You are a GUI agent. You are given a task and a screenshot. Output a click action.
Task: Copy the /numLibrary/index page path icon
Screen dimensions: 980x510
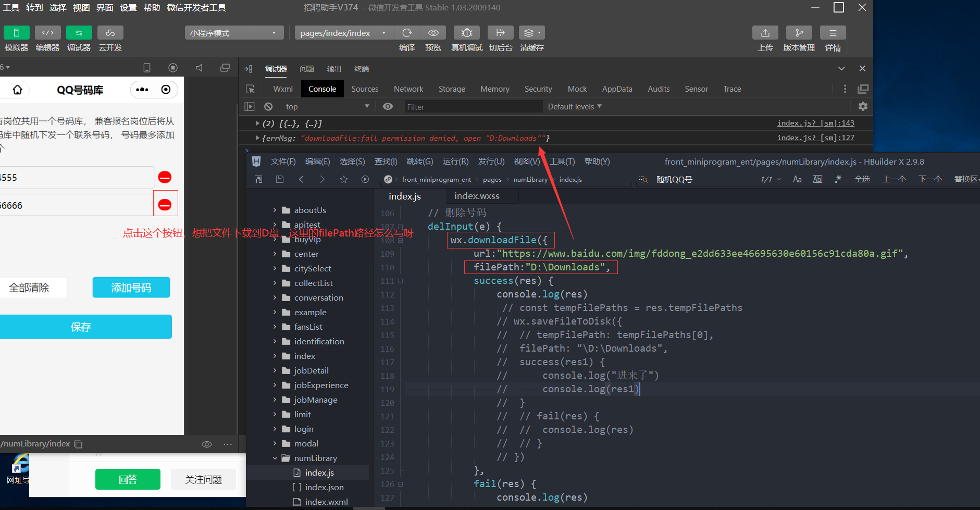[78, 444]
